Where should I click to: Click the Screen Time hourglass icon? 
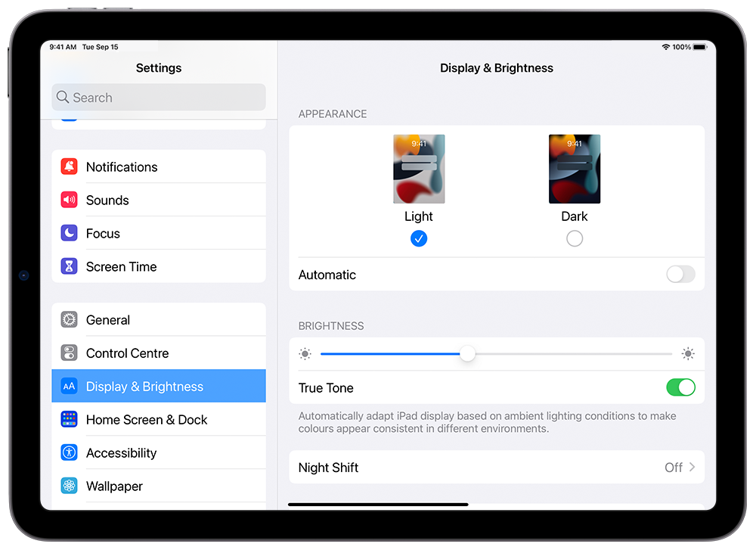point(69,266)
